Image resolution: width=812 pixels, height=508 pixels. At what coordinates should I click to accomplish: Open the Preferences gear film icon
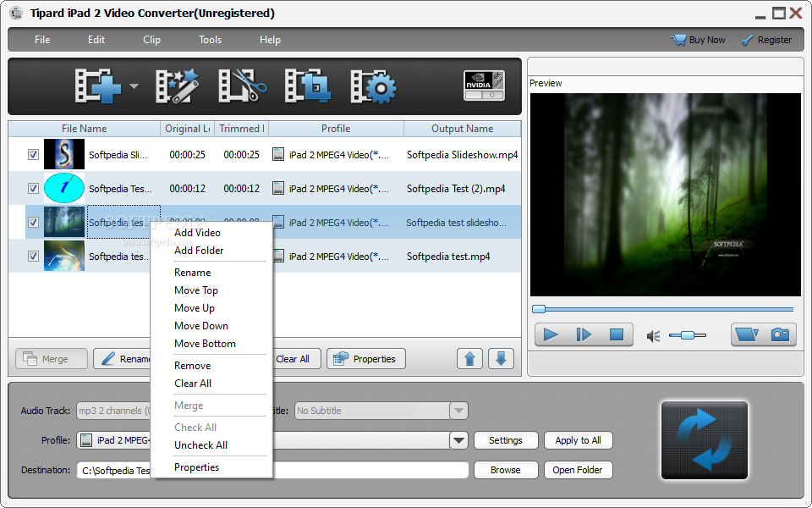(373, 86)
